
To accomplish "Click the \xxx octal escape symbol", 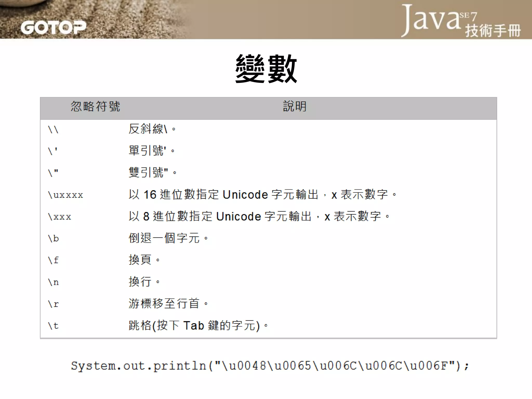I will point(59,217).
